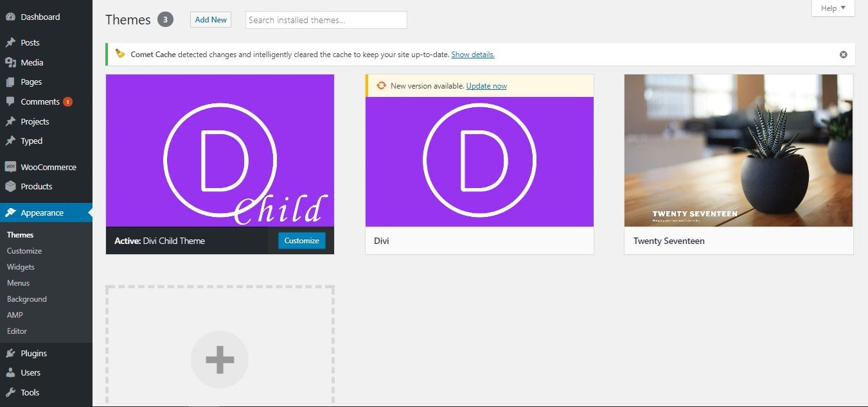Click the Themes page heading

pos(128,20)
